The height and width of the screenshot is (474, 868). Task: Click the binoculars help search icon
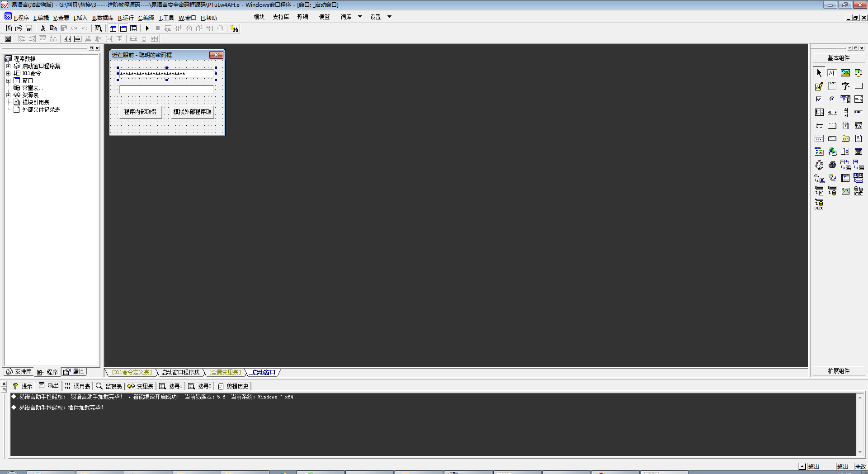click(234, 29)
